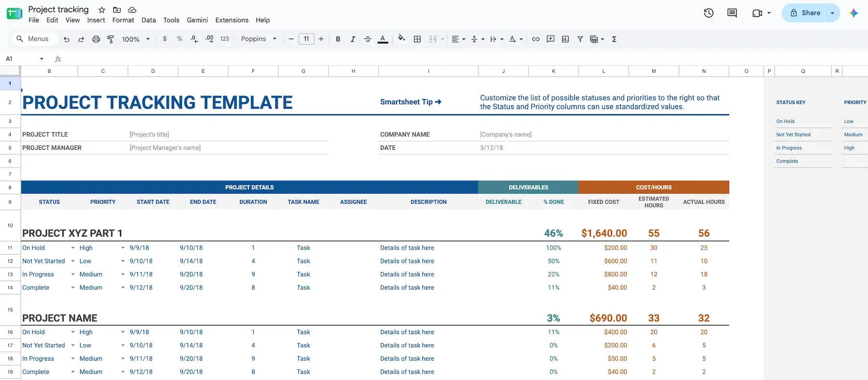Open row 11 On Hold status dropdown
868x380 pixels.
(x=73, y=248)
